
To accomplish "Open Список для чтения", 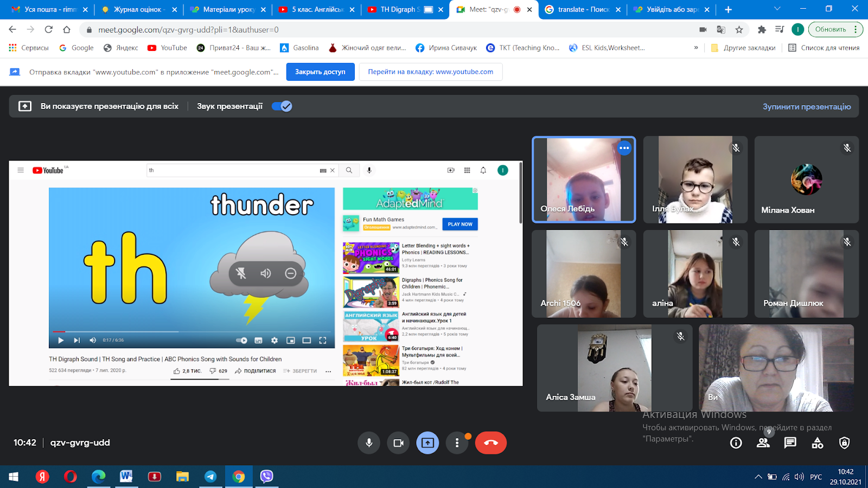I will [x=824, y=48].
